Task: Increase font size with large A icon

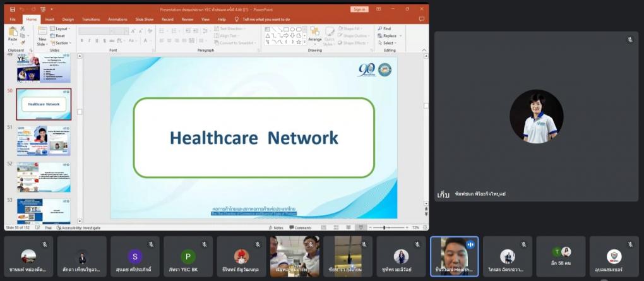Action: 133,31
